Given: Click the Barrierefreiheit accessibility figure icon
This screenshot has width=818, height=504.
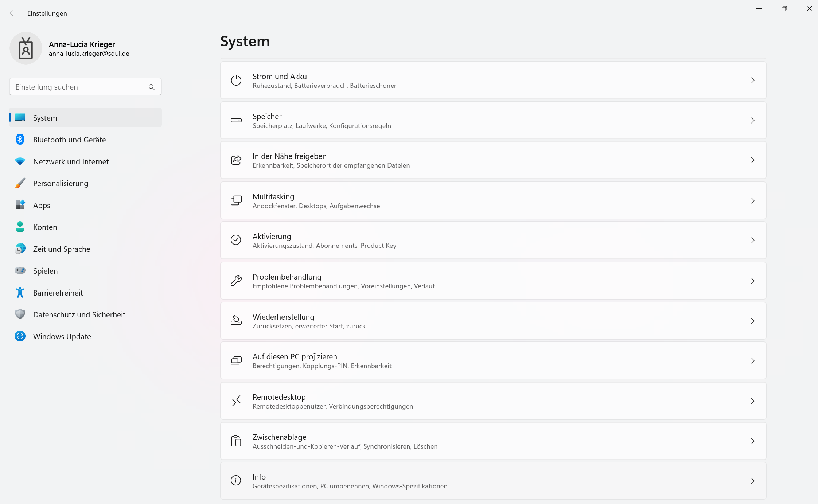Looking at the screenshot, I should [20, 293].
